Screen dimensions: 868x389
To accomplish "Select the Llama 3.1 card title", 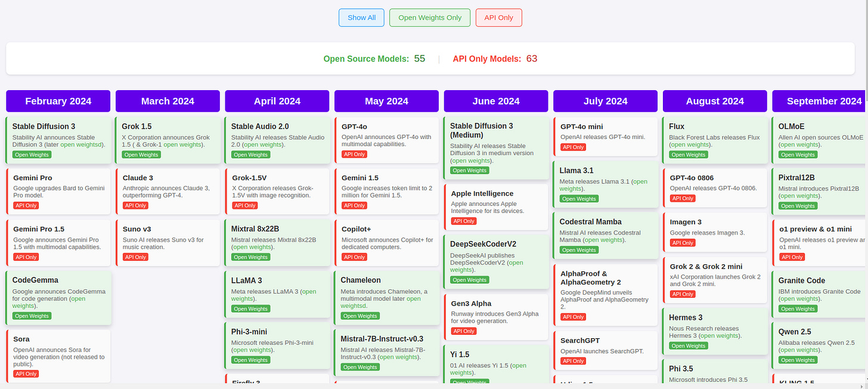I will (576, 171).
